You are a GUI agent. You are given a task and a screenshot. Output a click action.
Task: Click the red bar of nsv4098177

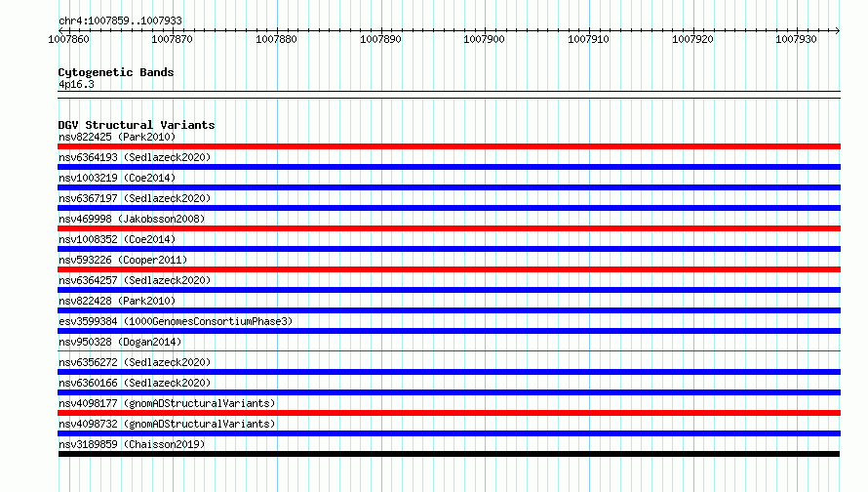(x=449, y=413)
